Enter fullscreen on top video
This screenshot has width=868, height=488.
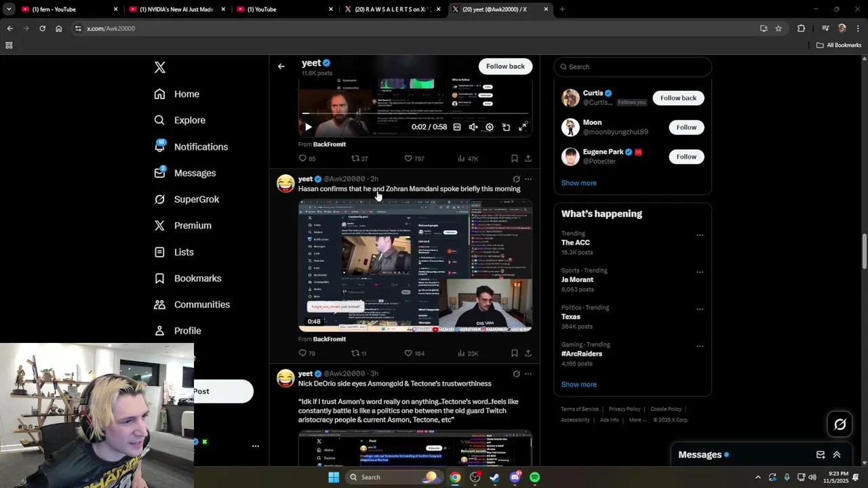(x=523, y=127)
